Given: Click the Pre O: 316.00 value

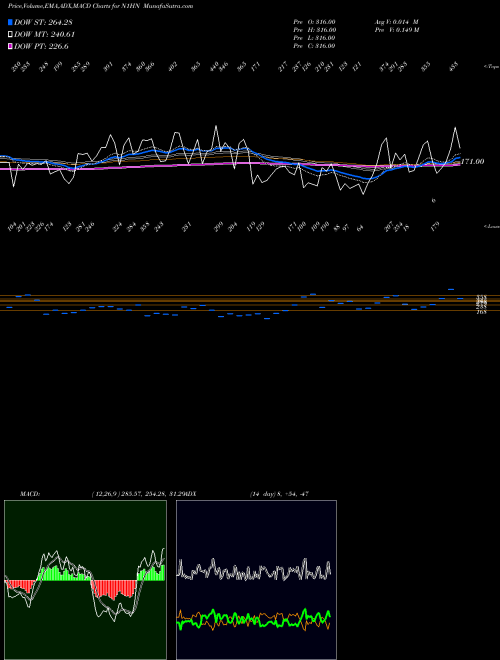Looking at the screenshot, I should click(x=314, y=21).
